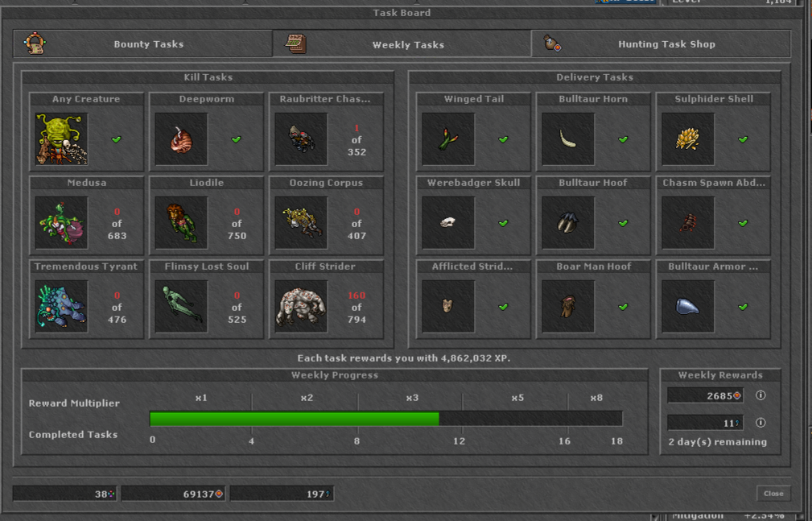Click the Medusa 0 of 683 counter
This screenshot has height=521, width=812.
117,223
